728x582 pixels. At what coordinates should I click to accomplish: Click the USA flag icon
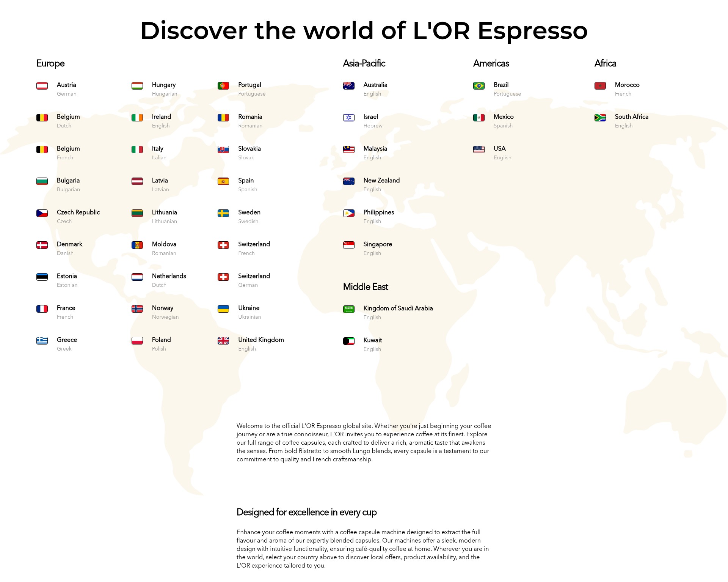click(479, 149)
